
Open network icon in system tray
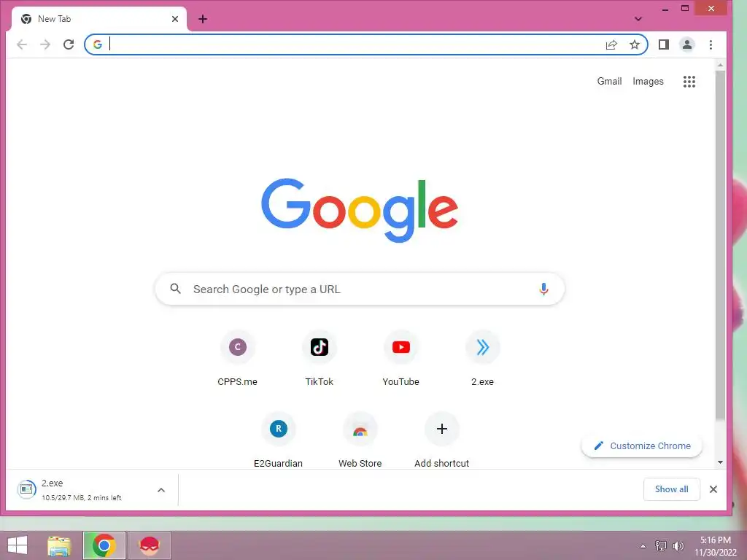click(x=661, y=545)
